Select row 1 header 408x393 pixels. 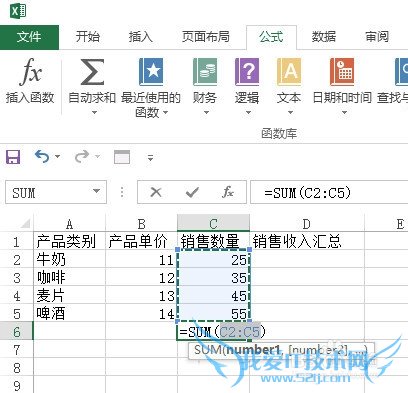(x=17, y=241)
